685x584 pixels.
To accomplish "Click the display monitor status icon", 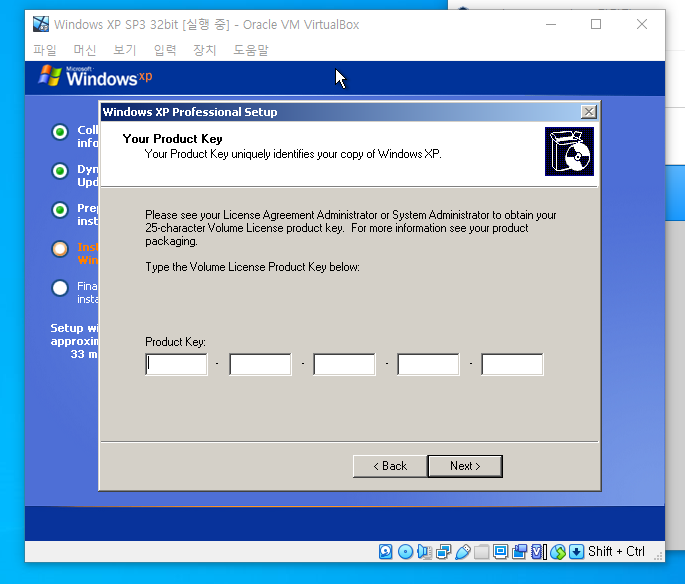I will 500,552.
